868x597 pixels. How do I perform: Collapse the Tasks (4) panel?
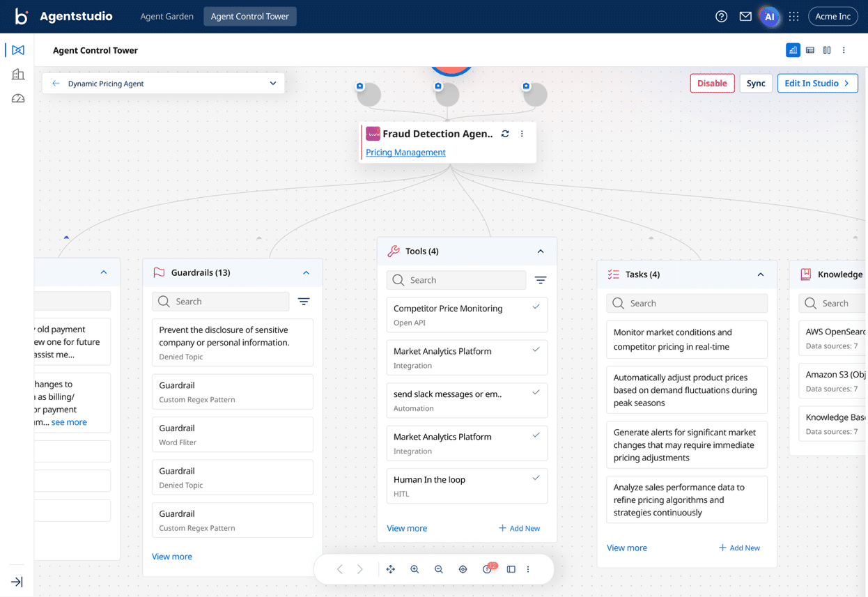tap(761, 274)
